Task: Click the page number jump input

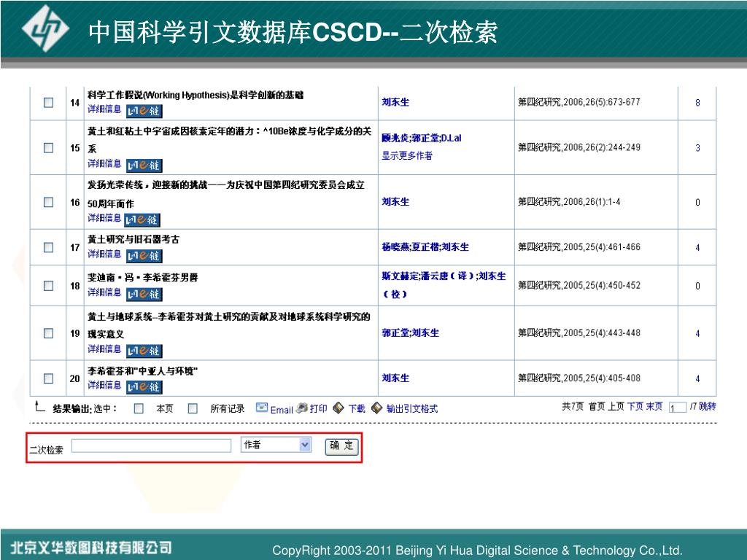Action: [678, 408]
